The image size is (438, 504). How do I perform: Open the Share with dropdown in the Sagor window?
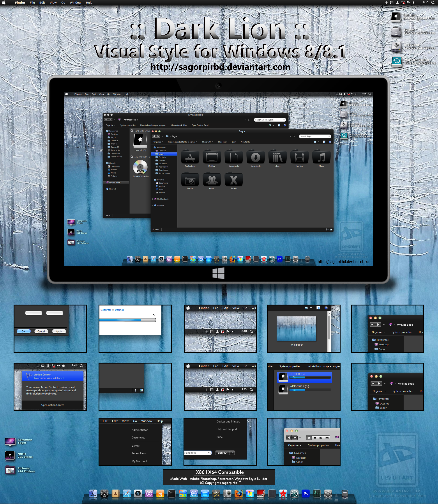pyautogui.click(x=208, y=142)
